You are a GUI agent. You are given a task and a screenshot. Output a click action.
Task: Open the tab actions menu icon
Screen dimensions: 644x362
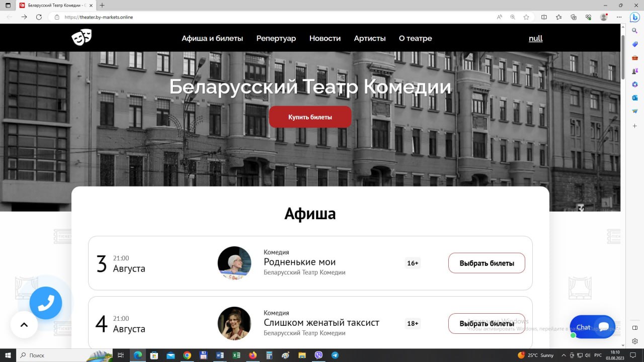[8, 5]
